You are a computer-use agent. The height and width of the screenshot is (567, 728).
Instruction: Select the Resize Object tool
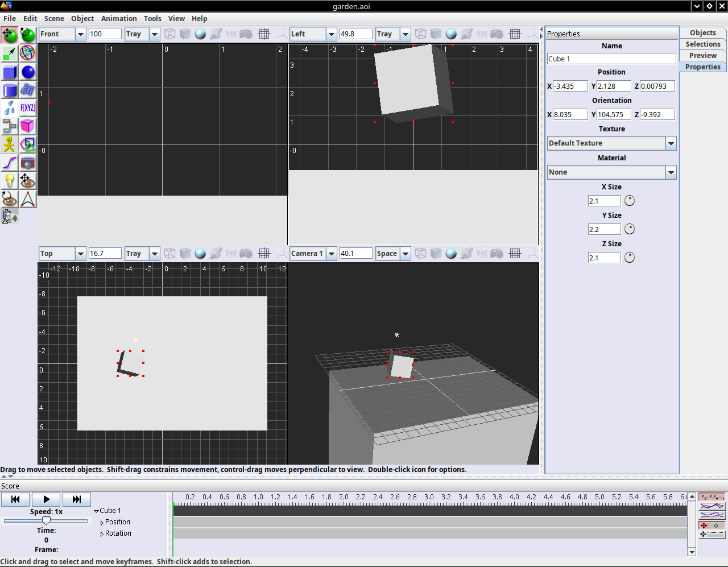[10, 53]
